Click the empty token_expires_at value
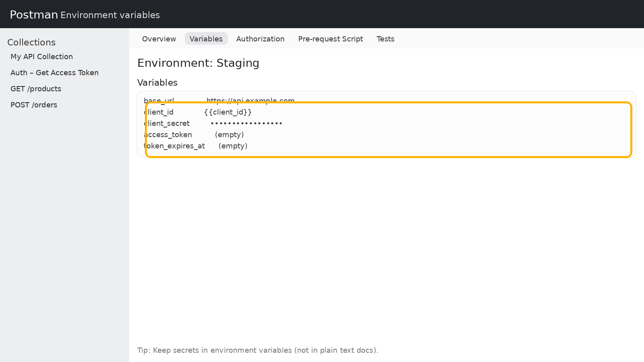The height and width of the screenshot is (362, 644). click(x=233, y=146)
